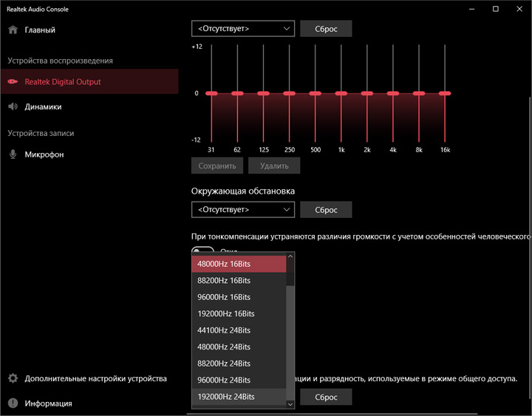Choose 48000Hz 24Bits from the list

pyautogui.click(x=239, y=347)
